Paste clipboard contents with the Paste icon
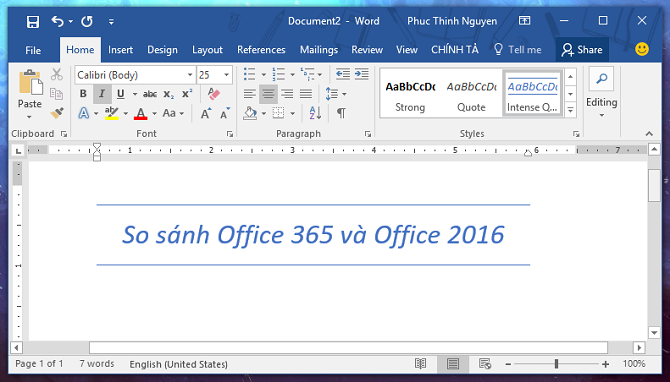This screenshot has width=670, height=382. [x=30, y=83]
